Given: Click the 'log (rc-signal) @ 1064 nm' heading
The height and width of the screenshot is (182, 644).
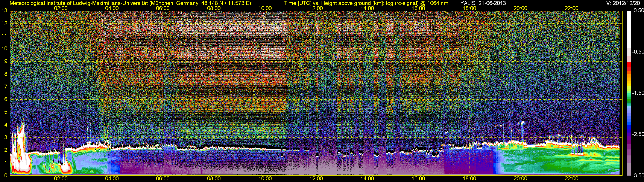Looking at the screenshot, I should (x=417, y=3).
